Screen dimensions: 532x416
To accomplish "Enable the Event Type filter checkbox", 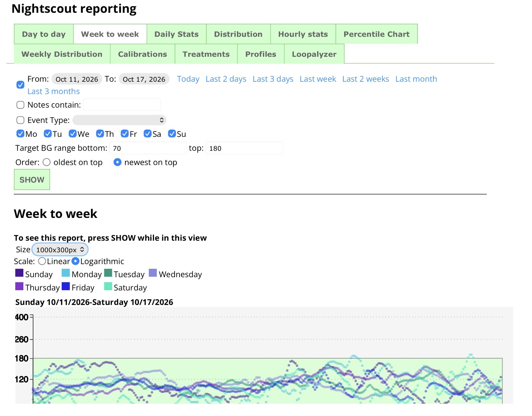I will coord(20,120).
